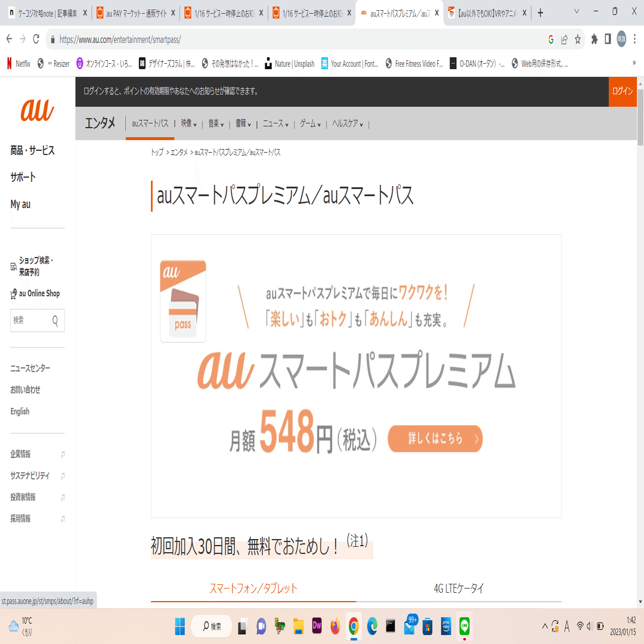Open サポート in the sidebar
Screen dimensions: 644x644
point(23,177)
